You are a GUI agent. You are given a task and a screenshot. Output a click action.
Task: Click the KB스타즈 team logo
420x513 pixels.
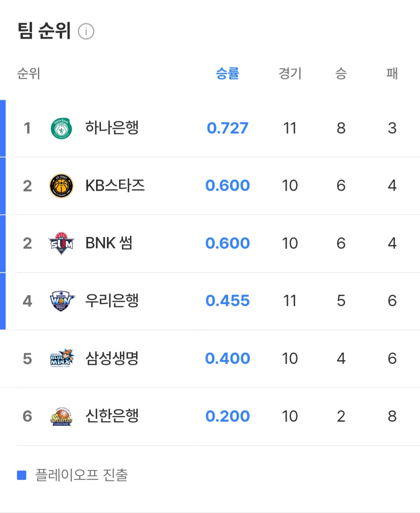(61, 186)
